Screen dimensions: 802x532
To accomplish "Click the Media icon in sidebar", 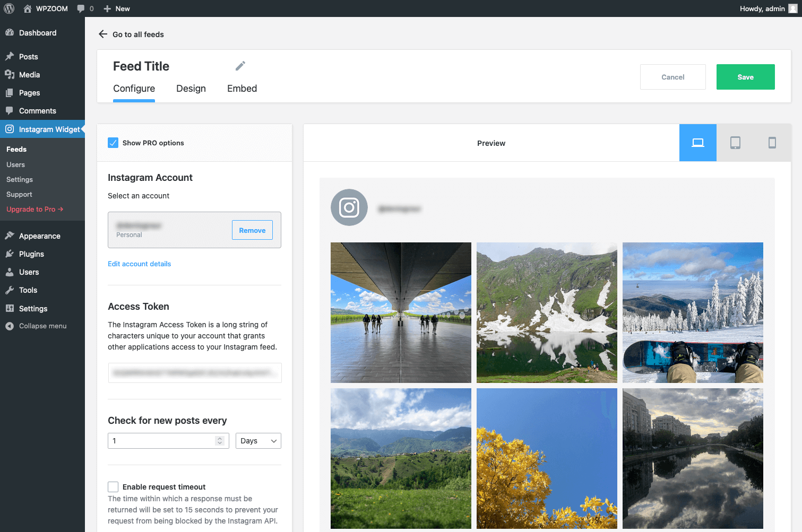I will point(10,74).
